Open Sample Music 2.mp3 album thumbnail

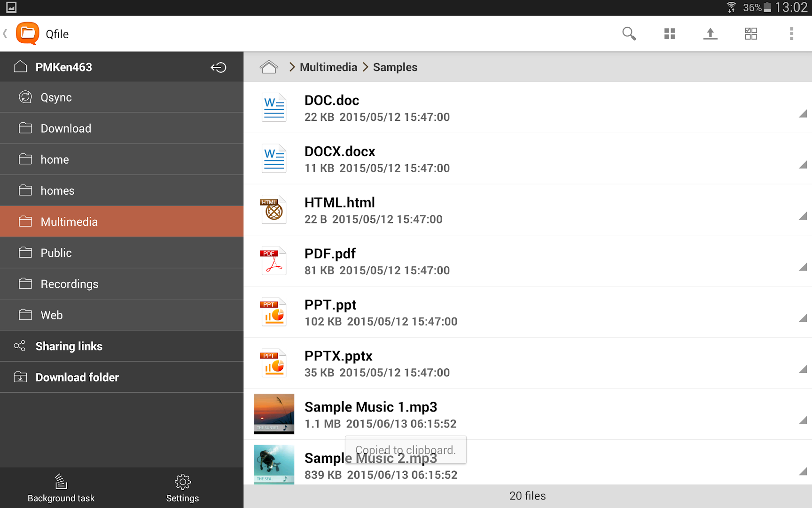pos(274,465)
